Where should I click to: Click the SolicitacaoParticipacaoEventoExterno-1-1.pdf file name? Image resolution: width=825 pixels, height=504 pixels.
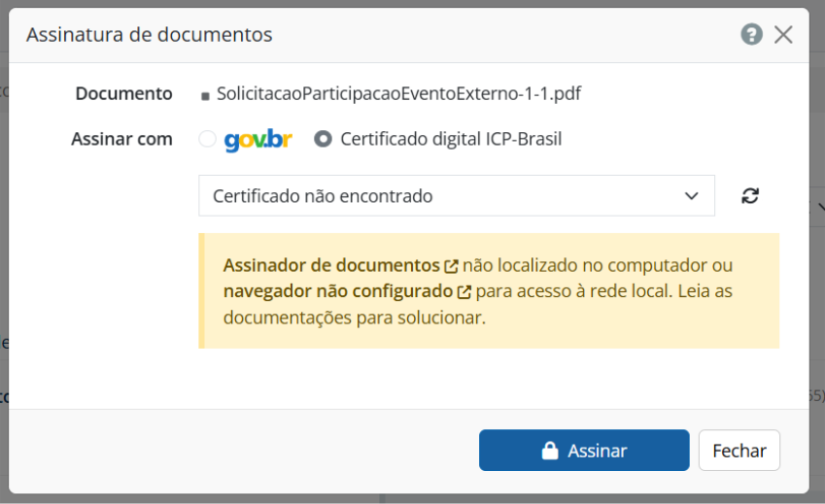point(399,93)
